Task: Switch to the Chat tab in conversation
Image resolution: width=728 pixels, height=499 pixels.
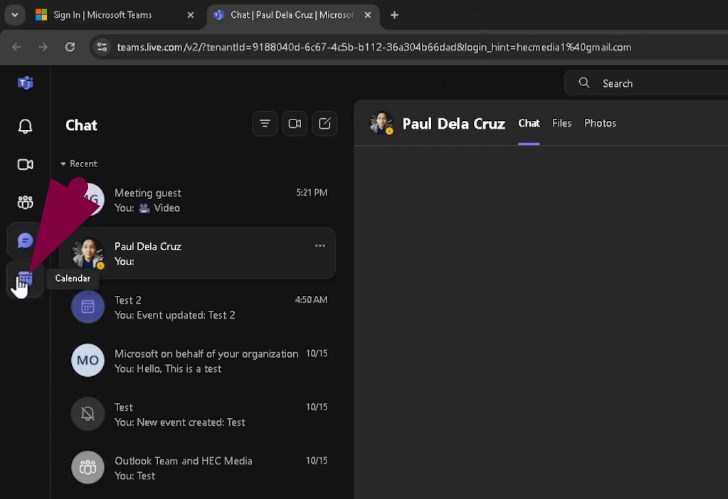Action: pos(529,123)
